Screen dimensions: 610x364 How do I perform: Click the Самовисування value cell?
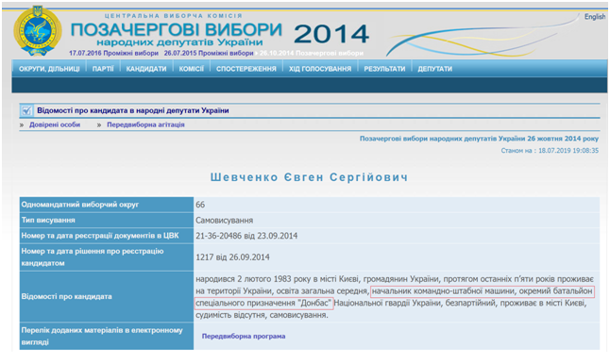225,221
